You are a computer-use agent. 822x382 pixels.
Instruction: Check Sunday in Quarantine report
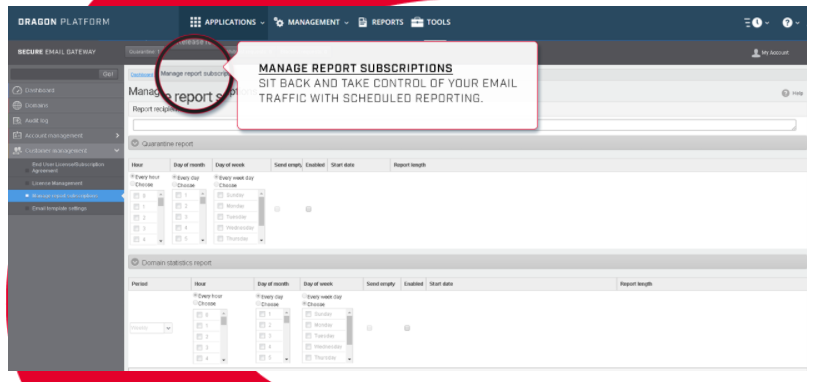[x=221, y=195]
